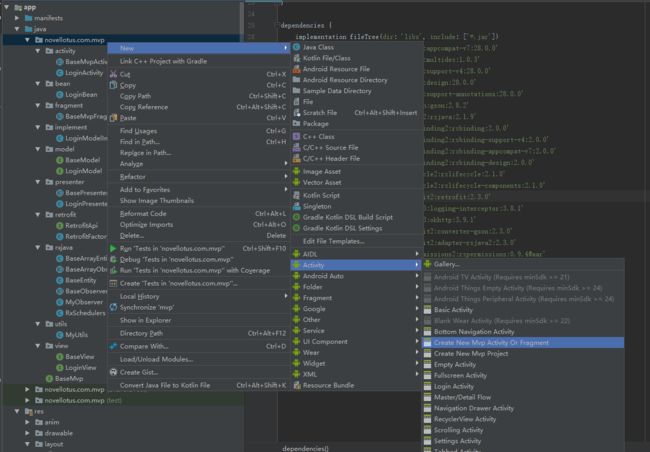Collapse the presenter package arrow
The image size is (650, 452).
click(38, 182)
